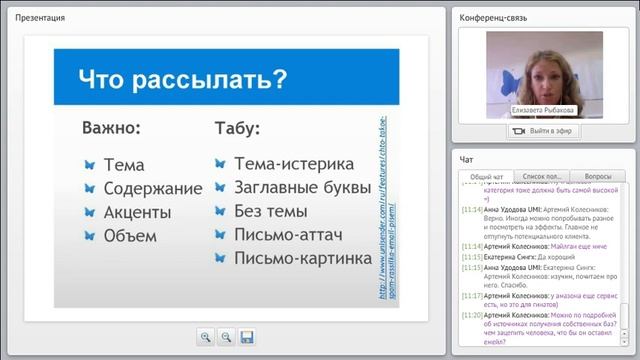Image resolution: width=640 pixels, height=360 pixels.
Task: Save the presentation with the floppy disk icon
Action: click(x=247, y=337)
